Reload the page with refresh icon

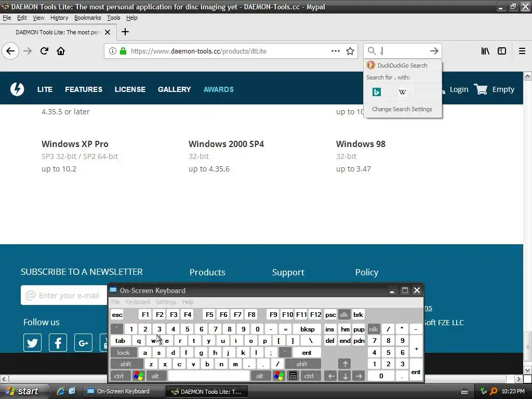(x=44, y=51)
